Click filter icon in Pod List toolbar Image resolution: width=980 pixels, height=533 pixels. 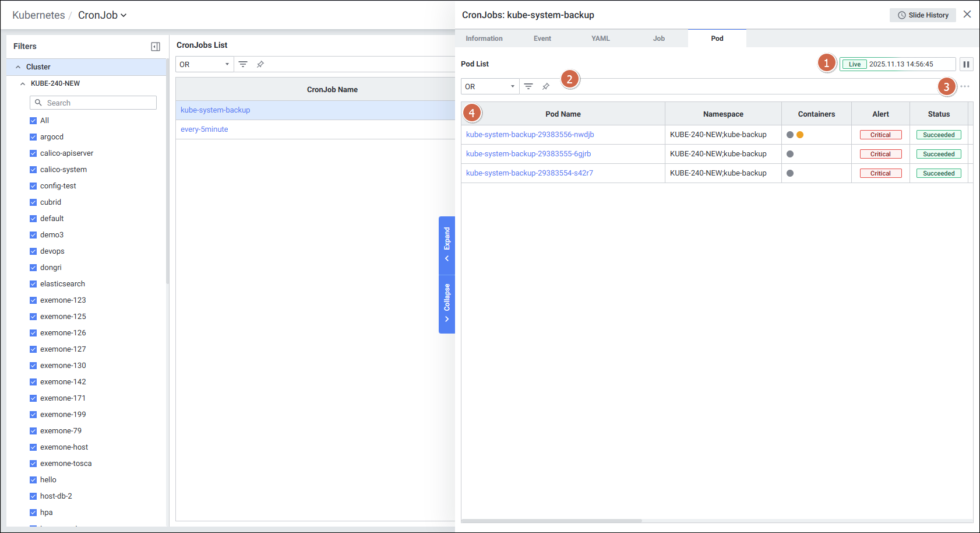pos(528,86)
